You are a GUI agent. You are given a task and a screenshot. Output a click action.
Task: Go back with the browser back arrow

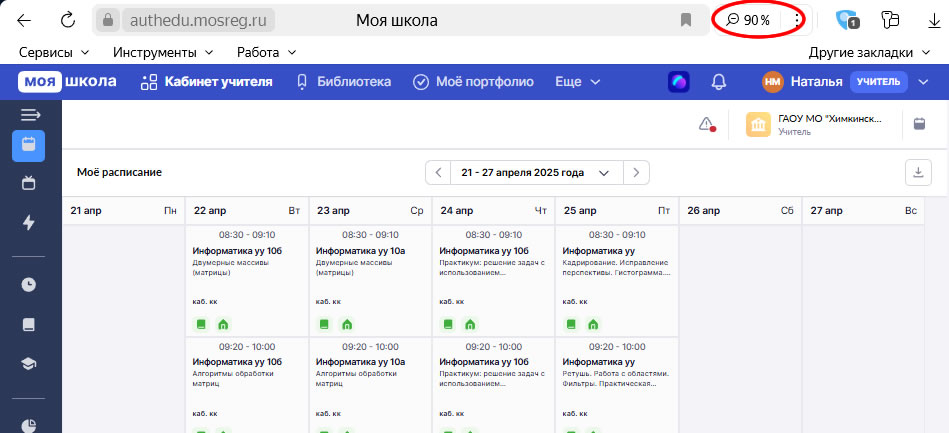(x=24, y=21)
